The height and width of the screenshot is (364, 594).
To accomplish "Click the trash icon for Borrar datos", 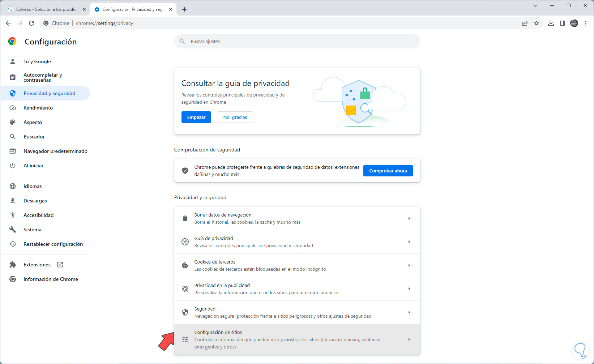I will tap(185, 218).
